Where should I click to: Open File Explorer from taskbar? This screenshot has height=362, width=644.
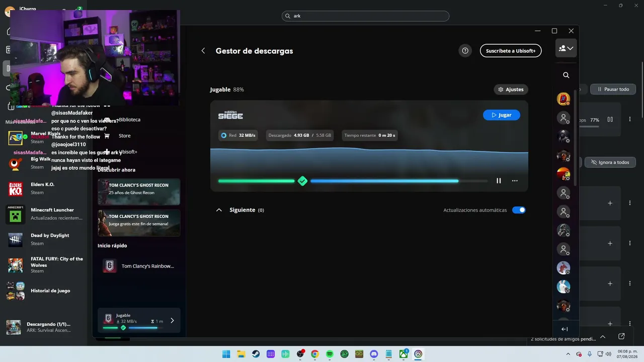point(241,354)
